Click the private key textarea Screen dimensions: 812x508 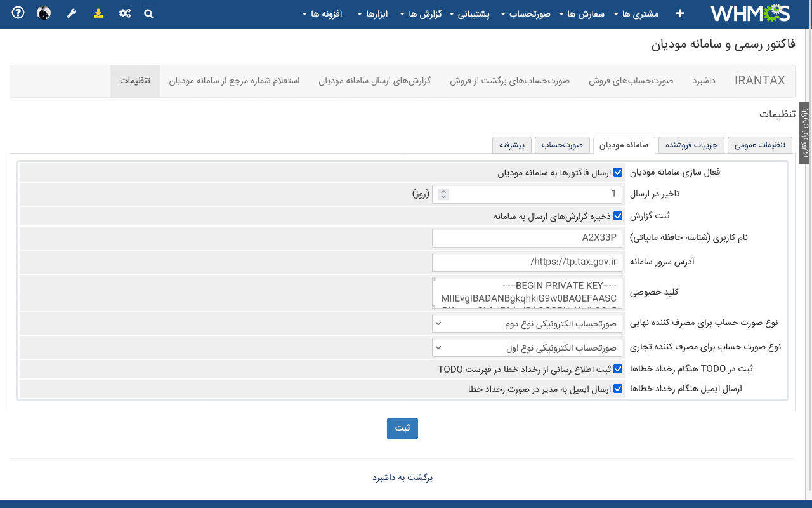click(x=527, y=292)
